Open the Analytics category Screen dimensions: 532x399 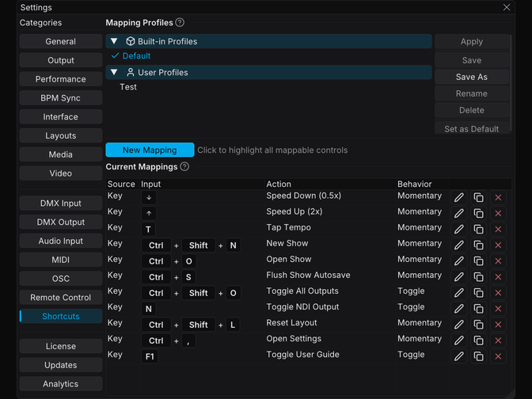61,384
